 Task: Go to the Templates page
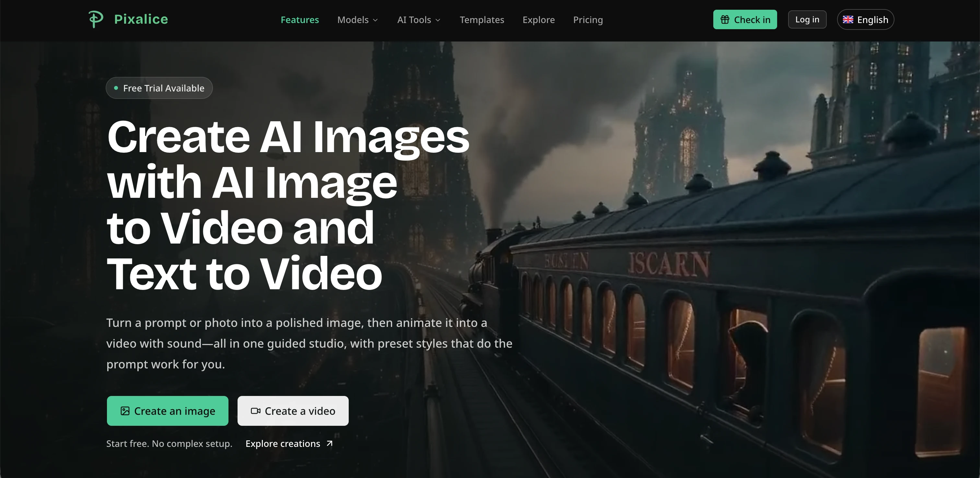coord(482,20)
